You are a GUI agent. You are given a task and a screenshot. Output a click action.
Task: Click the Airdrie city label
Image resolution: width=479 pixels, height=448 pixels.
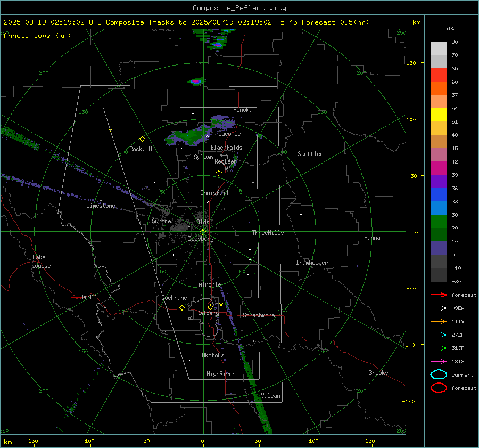(210, 284)
